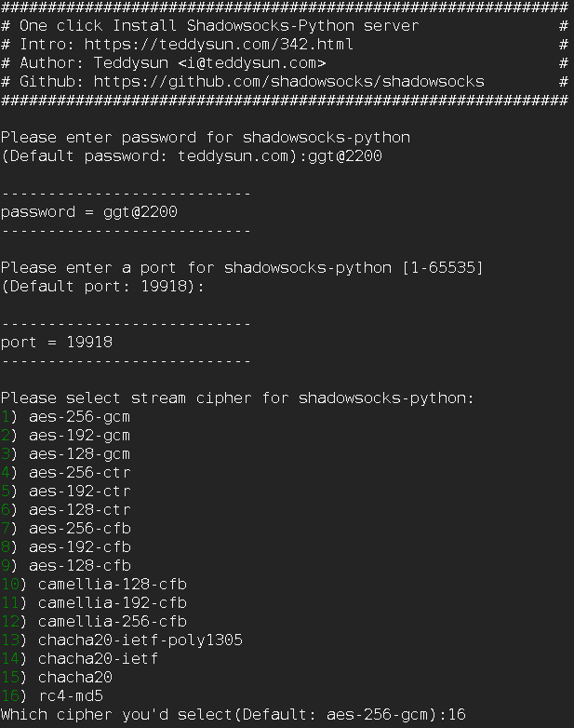Click cipher option 14) chacha20-ietf

click(80, 658)
